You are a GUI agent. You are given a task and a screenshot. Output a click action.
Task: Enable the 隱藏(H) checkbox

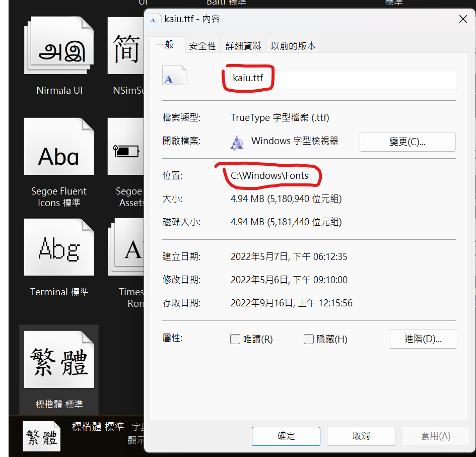(308, 339)
